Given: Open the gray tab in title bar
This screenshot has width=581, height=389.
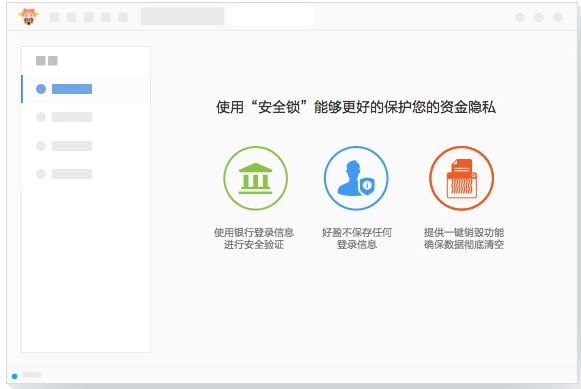Looking at the screenshot, I should tap(182, 17).
